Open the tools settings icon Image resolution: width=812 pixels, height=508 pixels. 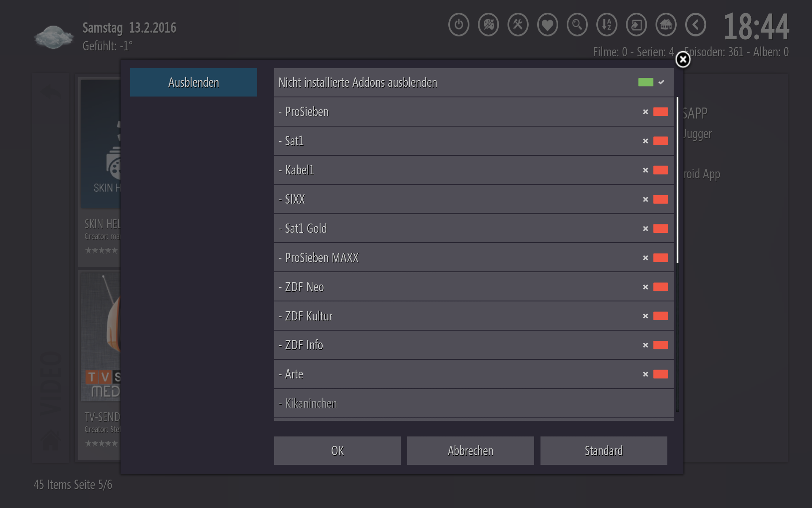518,25
